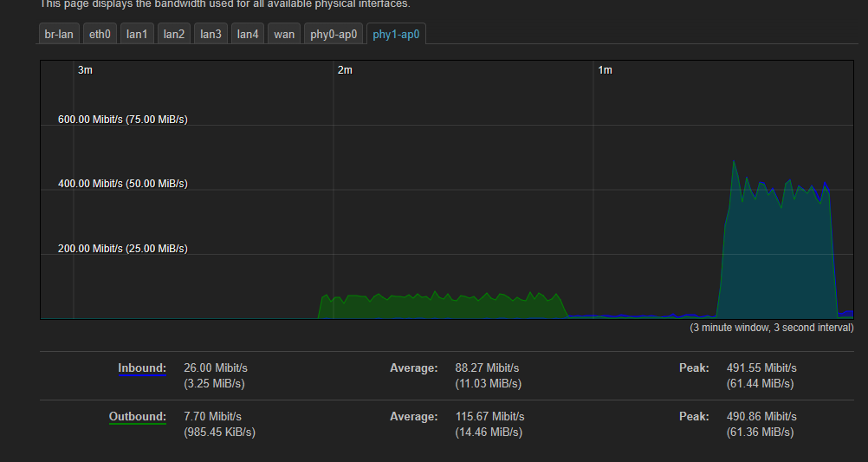Select the lan2 tab
The image size is (868, 462).
point(174,34)
